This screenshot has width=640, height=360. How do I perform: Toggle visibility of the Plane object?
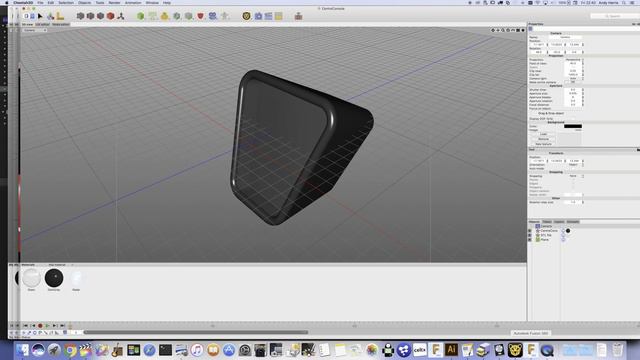[530, 240]
